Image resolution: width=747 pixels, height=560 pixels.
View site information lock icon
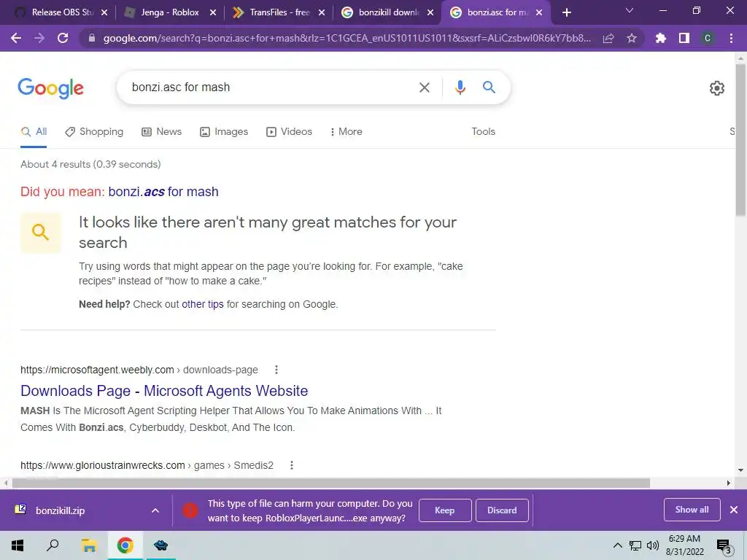(91, 38)
